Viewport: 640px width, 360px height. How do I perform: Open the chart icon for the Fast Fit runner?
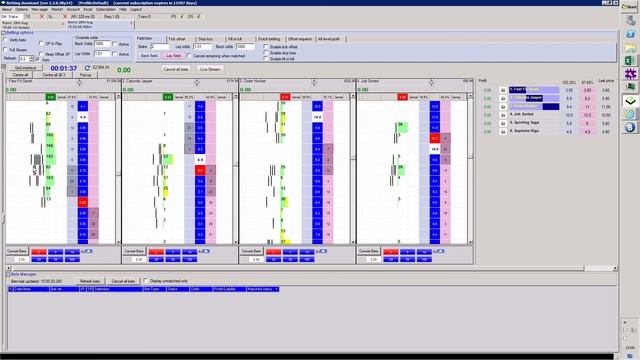[503, 90]
